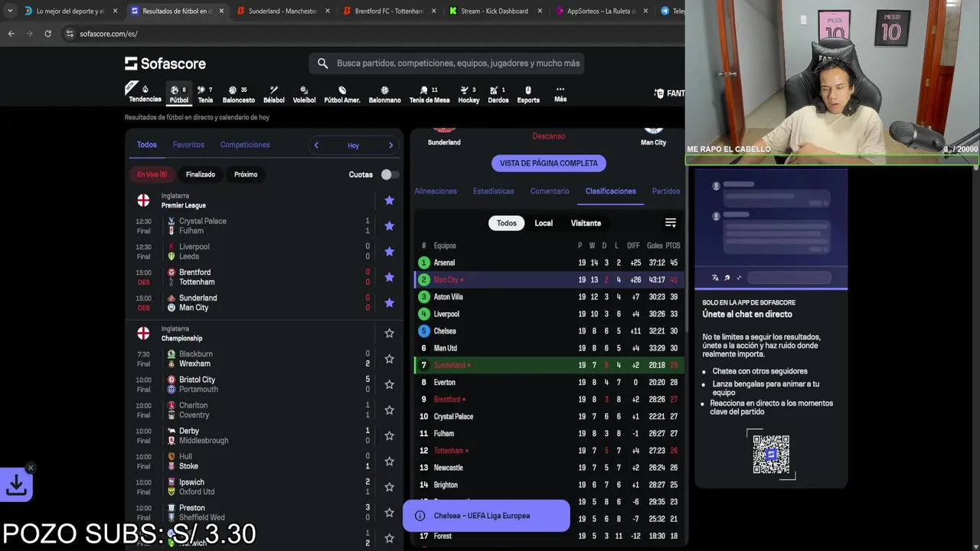Open the Fantasy icon in the header
The height and width of the screenshot is (551, 980).
(659, 93)
